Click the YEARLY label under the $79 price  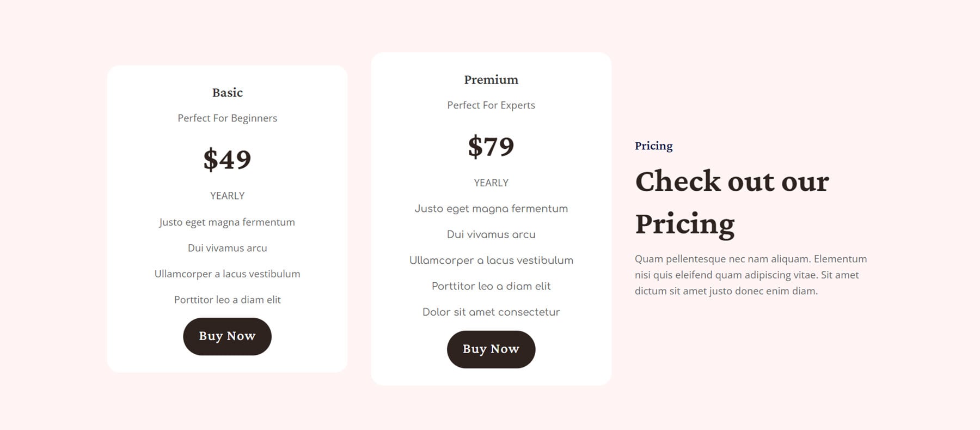[x=491, y=183]
